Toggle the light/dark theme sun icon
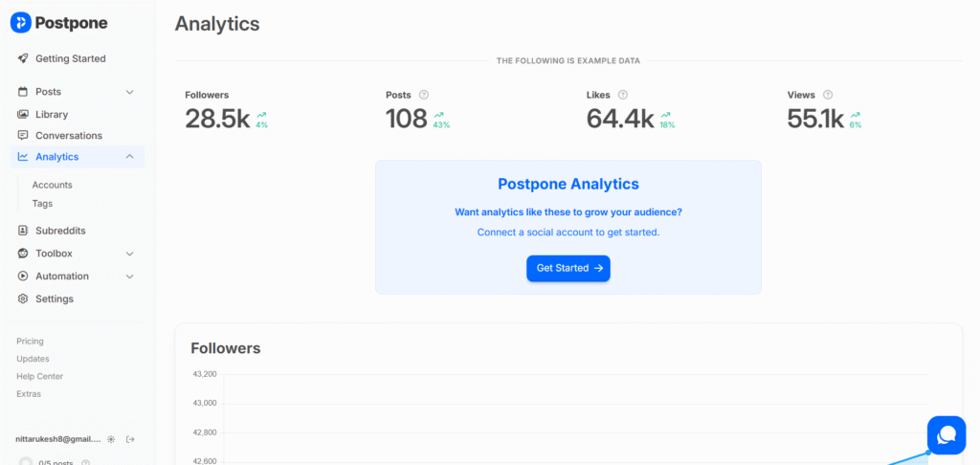This screenshot has height=465, width=980. point(111,439)
